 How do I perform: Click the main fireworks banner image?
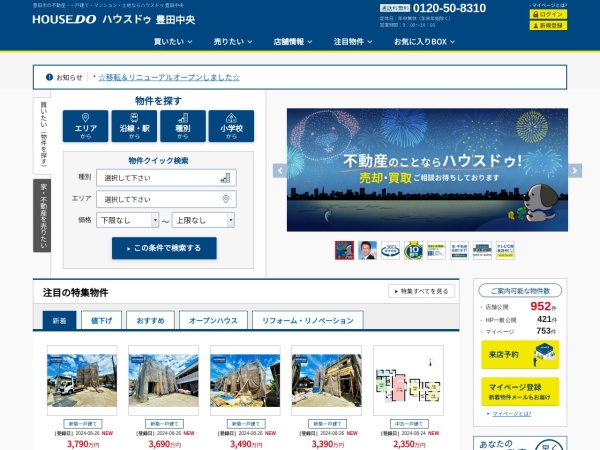coord(427,170)
